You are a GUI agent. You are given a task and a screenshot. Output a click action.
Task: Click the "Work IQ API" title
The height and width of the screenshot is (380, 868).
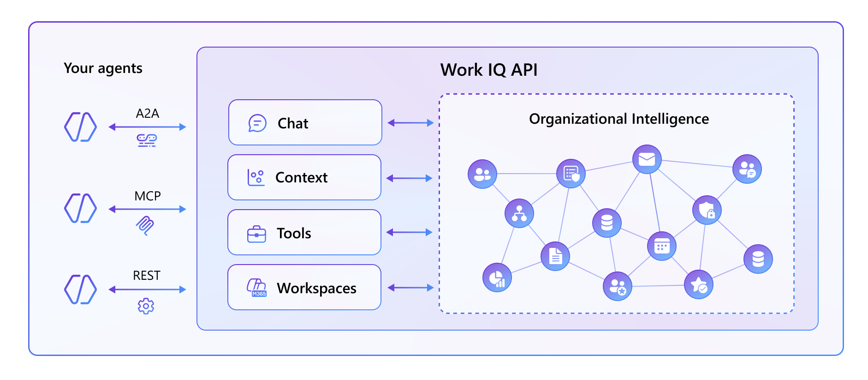[489, 70]
